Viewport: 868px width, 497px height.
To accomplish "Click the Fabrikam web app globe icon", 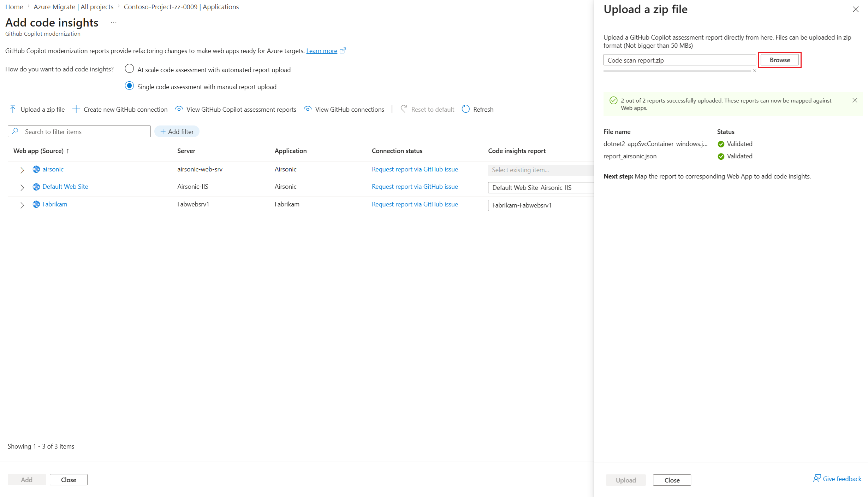I will pos(36,204).
